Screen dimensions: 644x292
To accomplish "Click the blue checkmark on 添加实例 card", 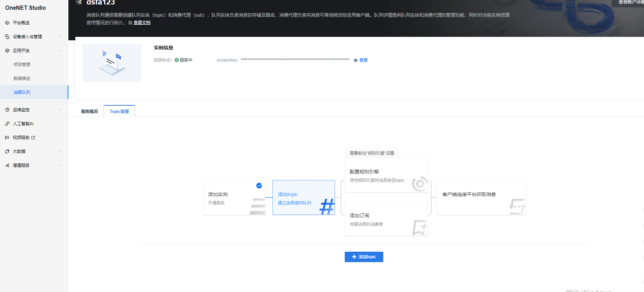I will 259,186.
